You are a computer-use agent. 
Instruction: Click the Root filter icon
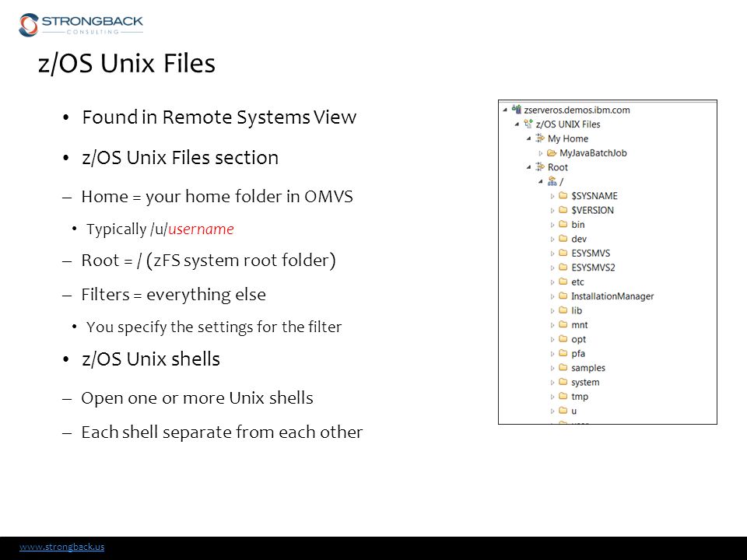click(x=540, y=166)
